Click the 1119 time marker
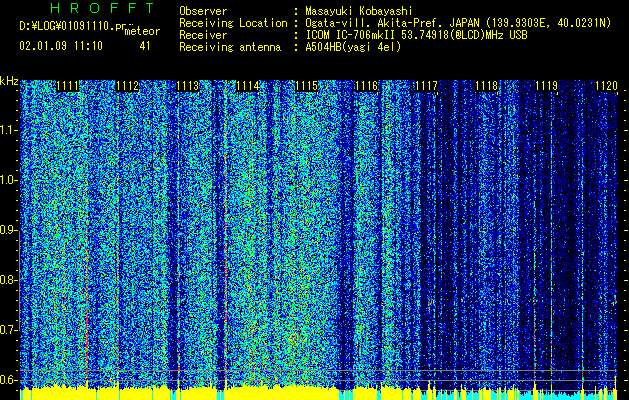This screenshot has height=400, width=629. pyautogui.click(x=546, y=86)
